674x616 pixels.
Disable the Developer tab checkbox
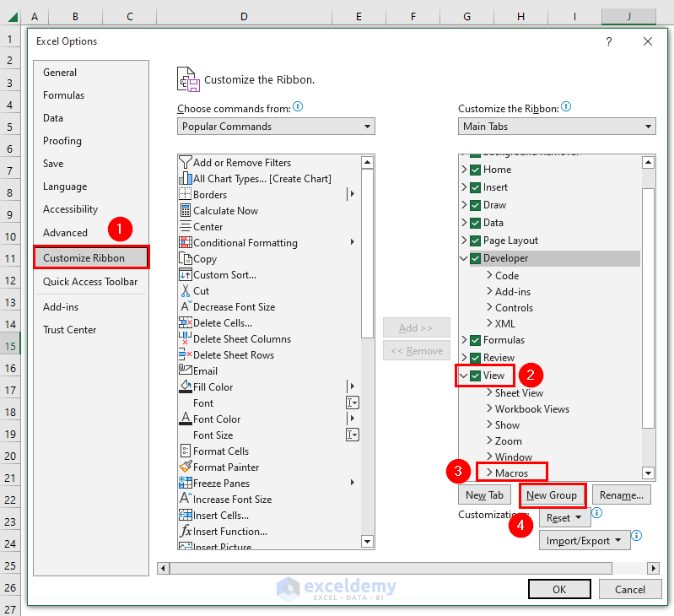tap(475, 258)
